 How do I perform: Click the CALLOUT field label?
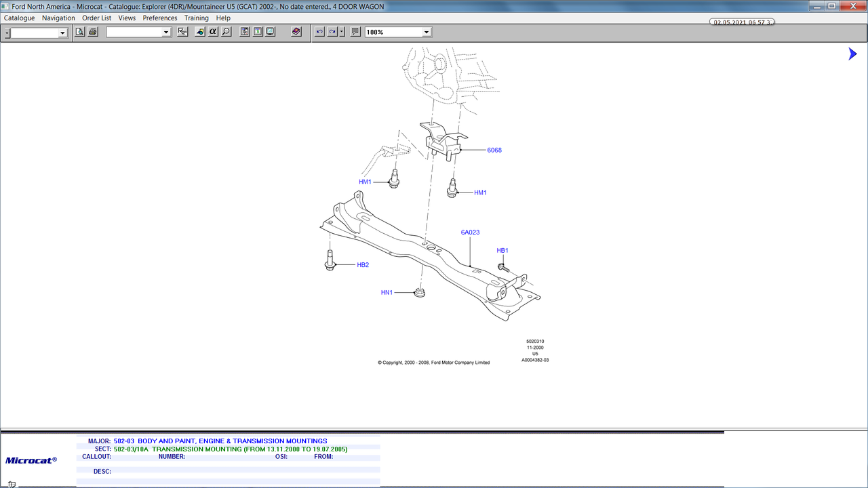(96, 457)
